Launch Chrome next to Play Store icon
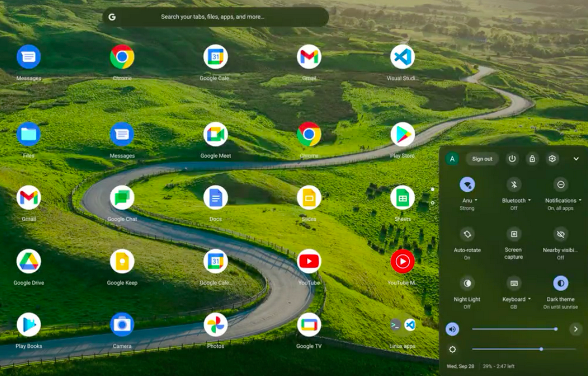588x376 pixels. (x=309, y=135)
